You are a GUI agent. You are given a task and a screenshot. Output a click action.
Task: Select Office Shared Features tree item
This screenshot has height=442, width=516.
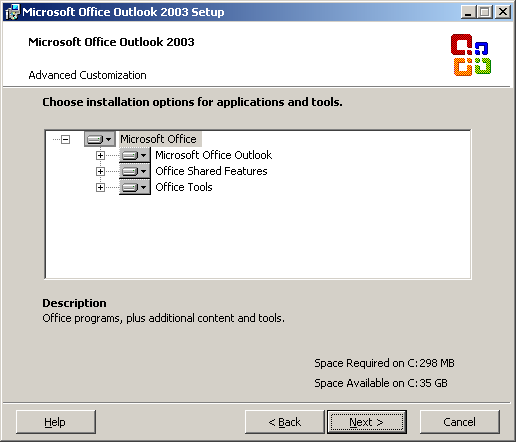[x=211, y=171]
